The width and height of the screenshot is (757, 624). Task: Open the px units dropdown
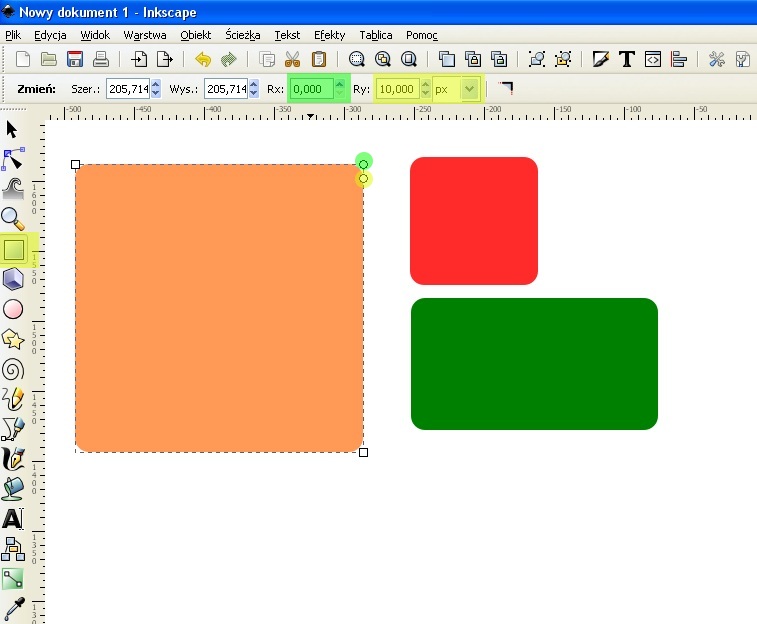click(469, 89)
